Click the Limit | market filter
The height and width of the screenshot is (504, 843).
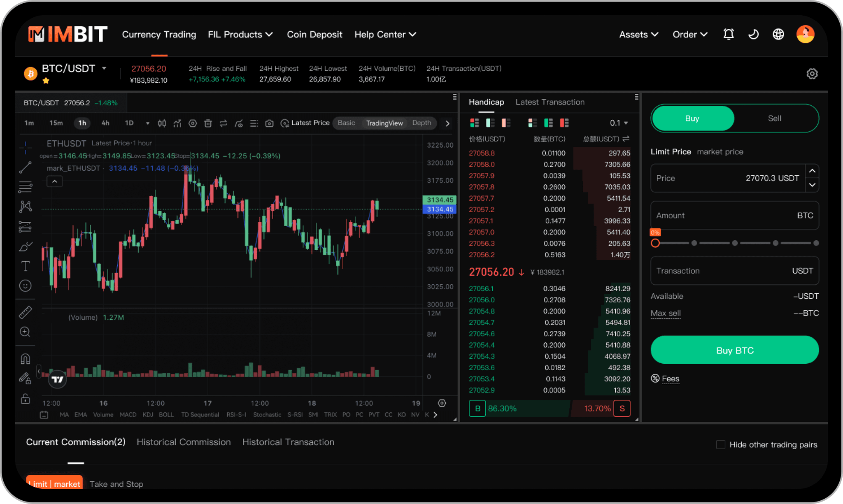click(x=54, y=483)
